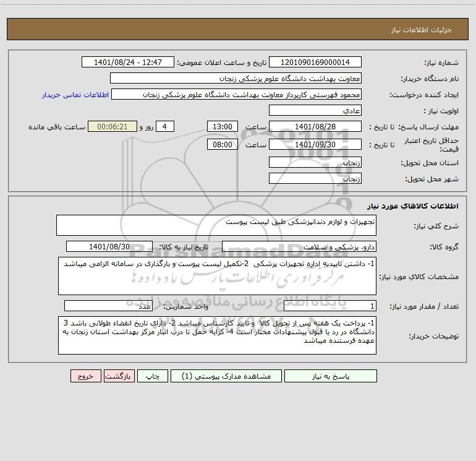The width and height of the screenshot is (476, 461).
Task: Click the price validity time 08:00
Action: coord(222,144)
